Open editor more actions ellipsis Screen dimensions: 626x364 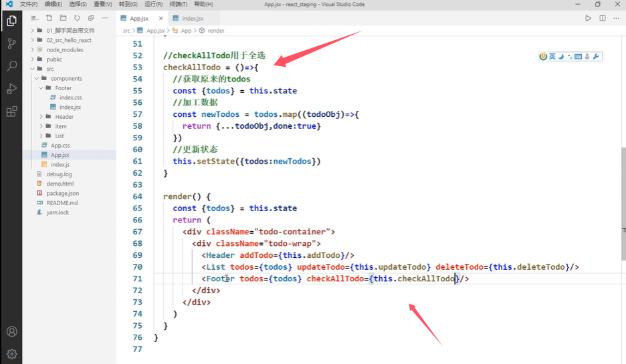pyautogui.click(x=617, y=18)
